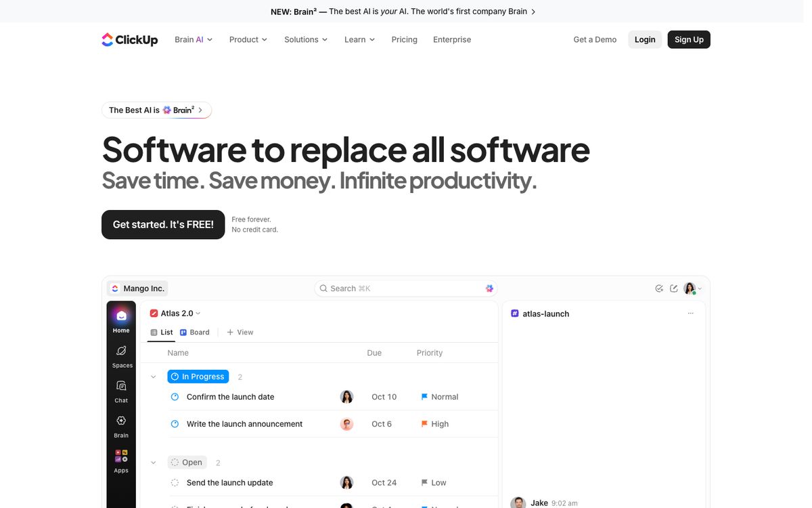
Task: Open task Confirm the launch date
Action: click(230, 397)
